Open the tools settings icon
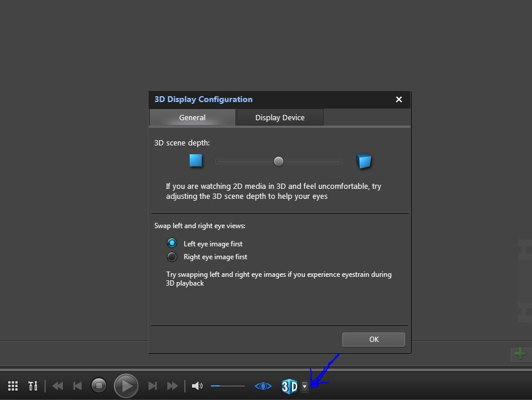 33,386
